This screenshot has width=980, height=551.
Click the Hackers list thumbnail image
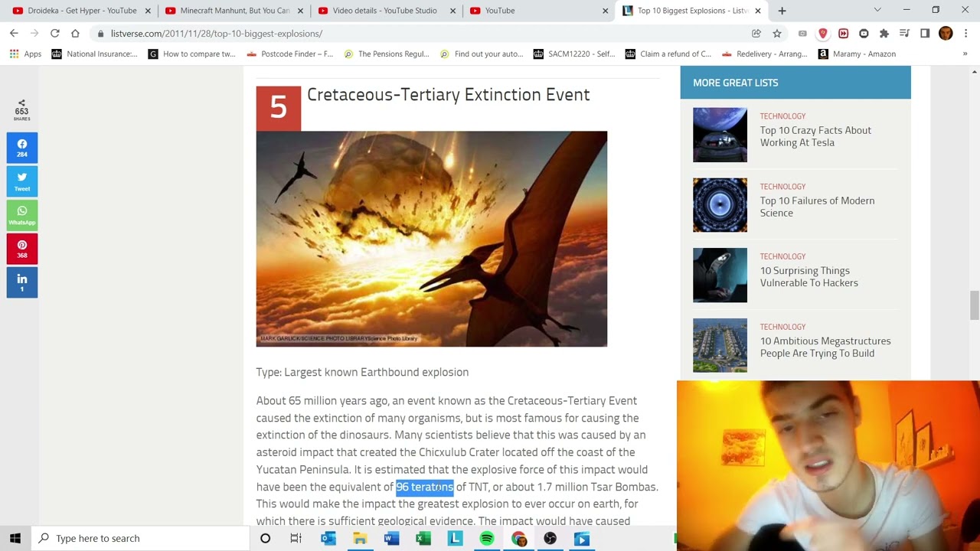tap(720, 275)
